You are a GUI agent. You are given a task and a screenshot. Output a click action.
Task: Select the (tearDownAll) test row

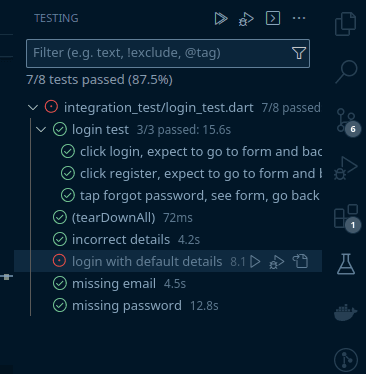[168, 217]
